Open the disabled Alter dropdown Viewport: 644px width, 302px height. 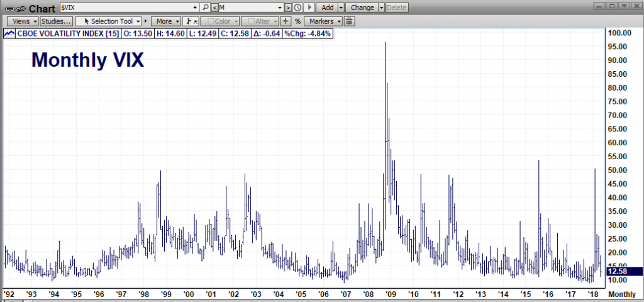click(260, 21)
